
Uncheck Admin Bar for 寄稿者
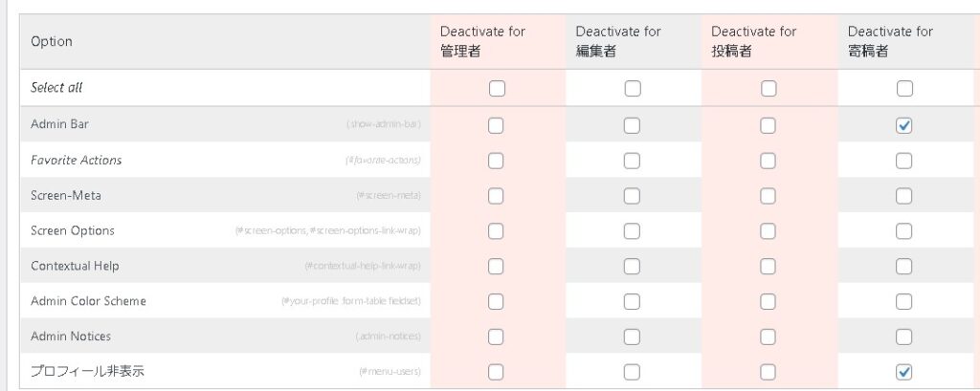pos(904,125)
